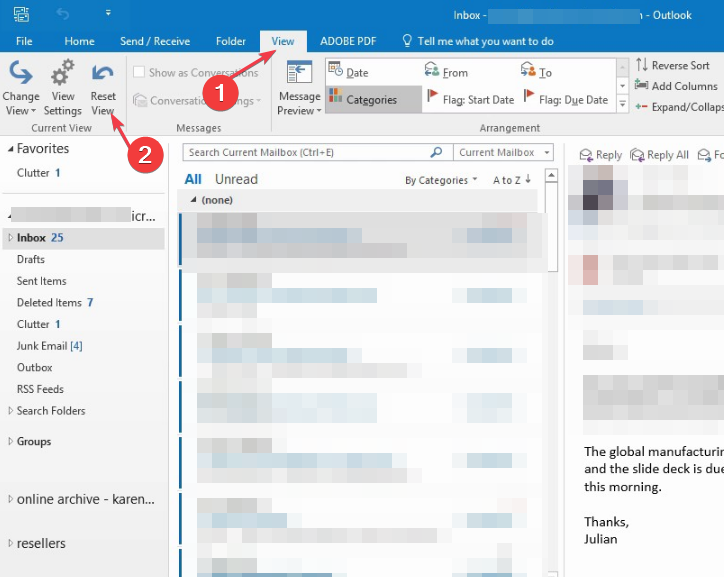
Task: Click the Unread filter link
Action: pyautogui.click(x=236, y=179)
